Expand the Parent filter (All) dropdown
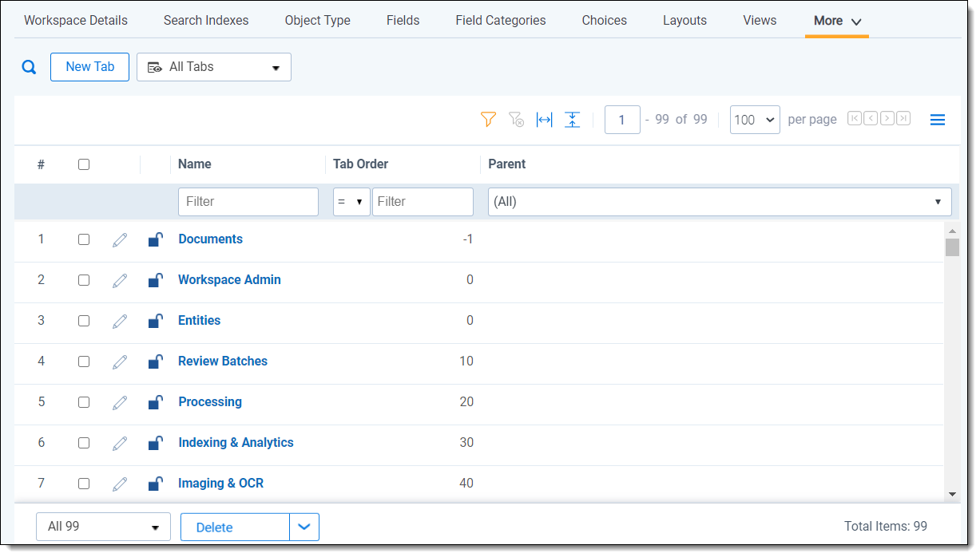The image size is (980, 557). tap(719, 202)
